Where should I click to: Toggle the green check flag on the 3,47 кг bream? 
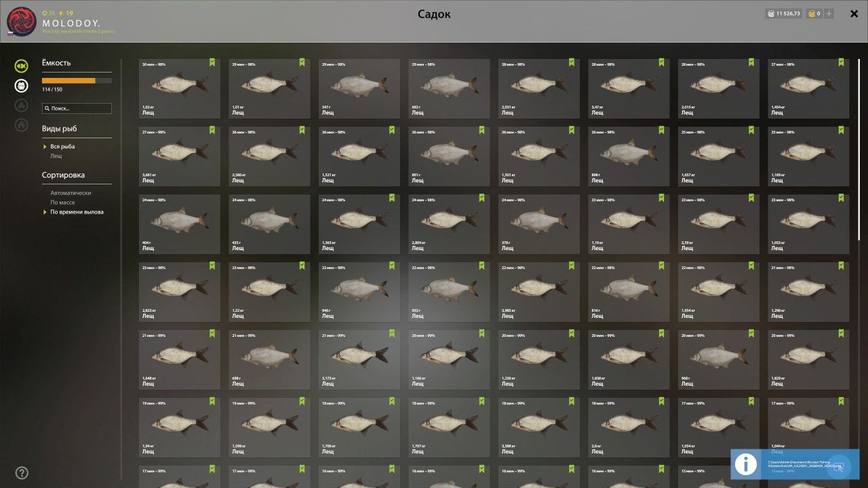coord(661,62)
